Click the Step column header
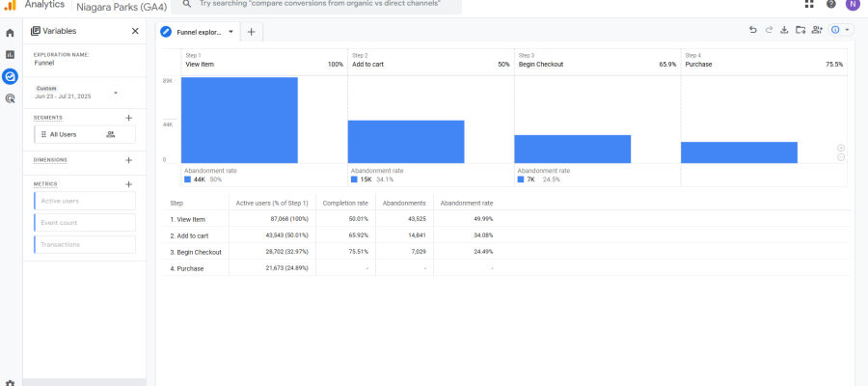868x386 pixels. 176,204
